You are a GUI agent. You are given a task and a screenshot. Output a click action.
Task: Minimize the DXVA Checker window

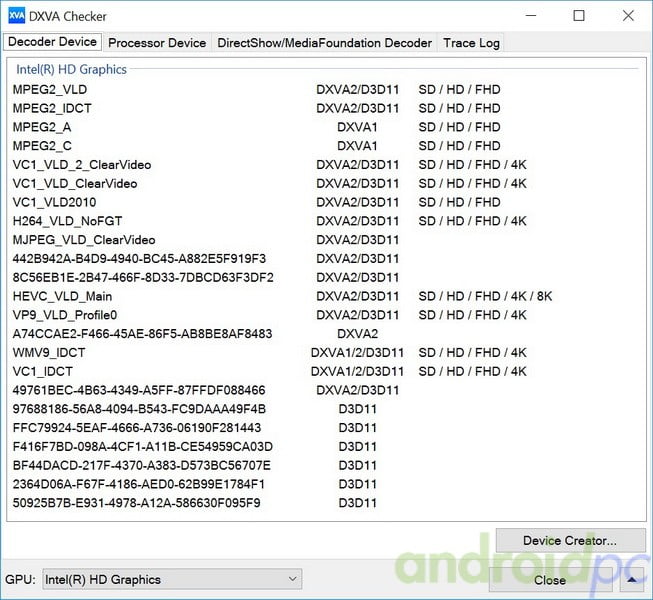(x=531, y=16)
